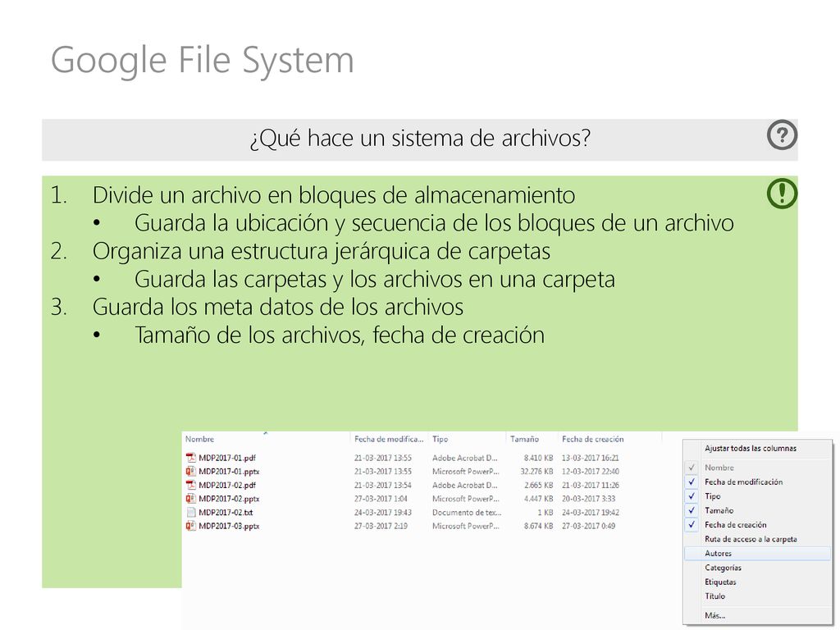This screenshot has height=630, width=840.
Task: Click the size value 8.674 KB
Action: pos(538,526)
